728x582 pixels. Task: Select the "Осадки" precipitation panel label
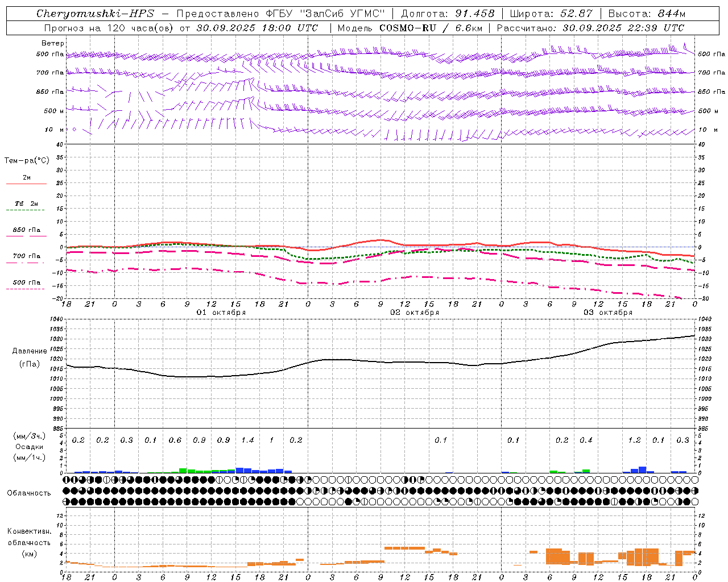[28, 447]
